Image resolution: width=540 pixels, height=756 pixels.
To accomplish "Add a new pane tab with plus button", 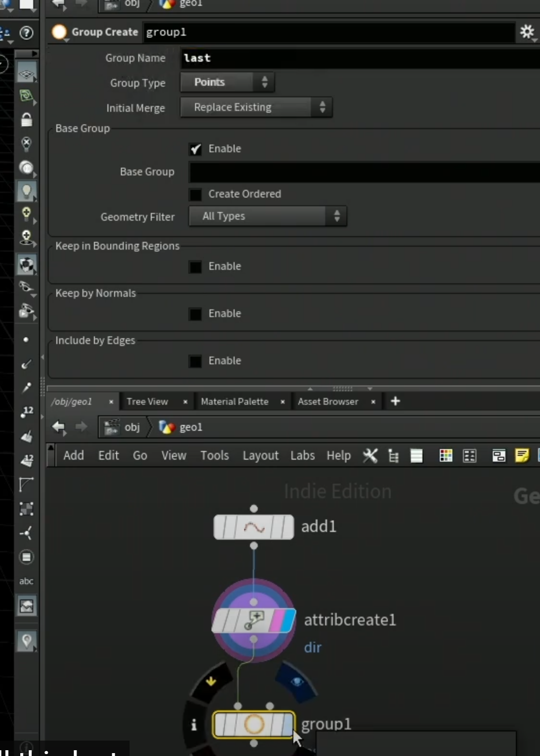I will 395,401.
